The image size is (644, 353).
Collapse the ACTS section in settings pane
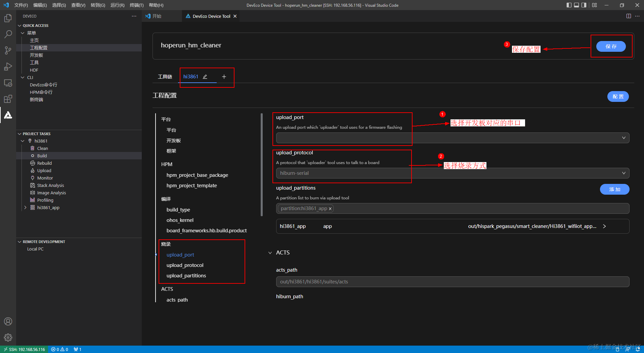pos(270,253)
